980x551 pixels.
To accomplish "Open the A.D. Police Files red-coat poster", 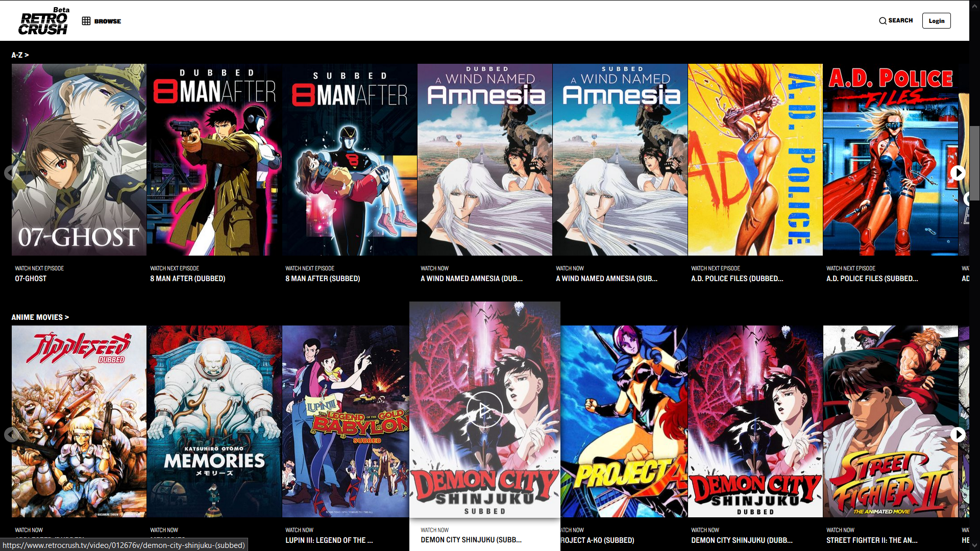I will tap(891, 160).
